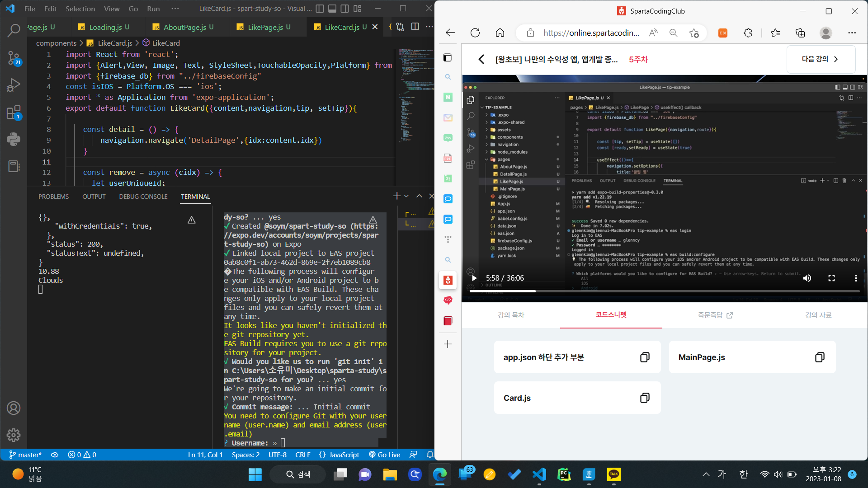This screenshot has height=488, width=868.
Task: Play the lecture video
Action: coord(474,278)
